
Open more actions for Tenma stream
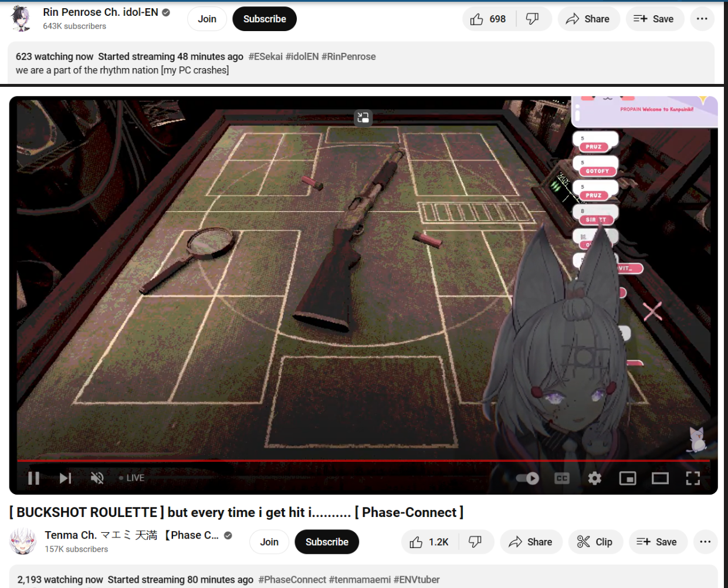(x=705, y=542)
